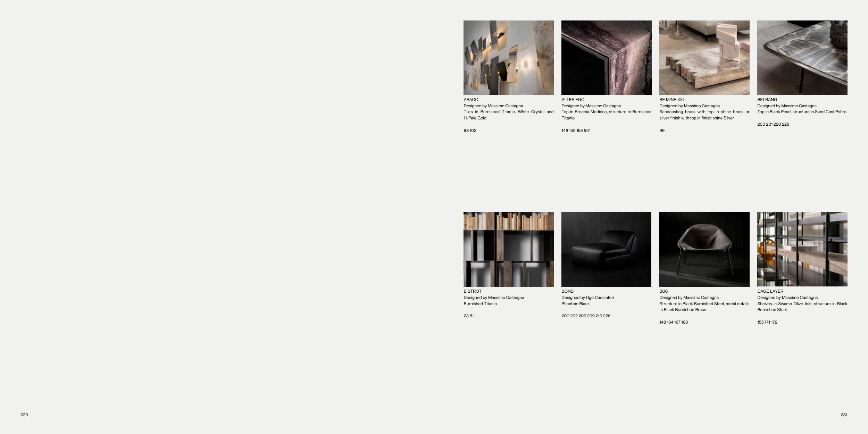
Task: Click CAGE LAYER references 155 171 172
Action: coord(767,322)
